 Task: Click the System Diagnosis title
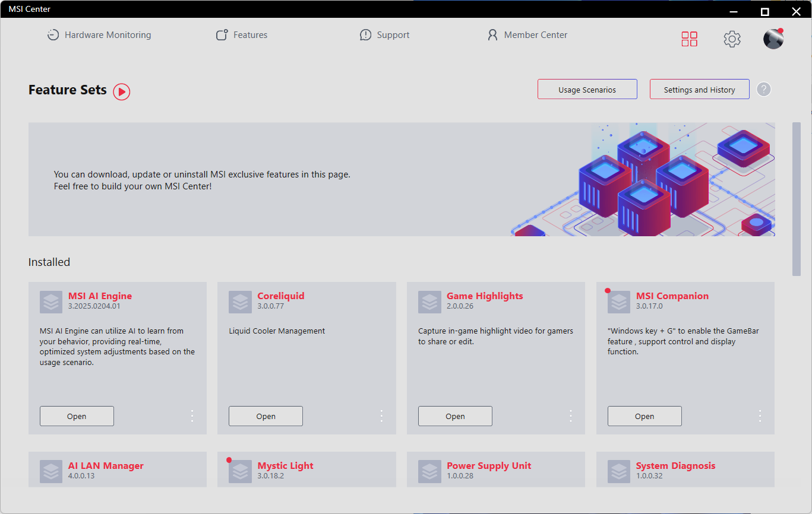click(675, 466)
